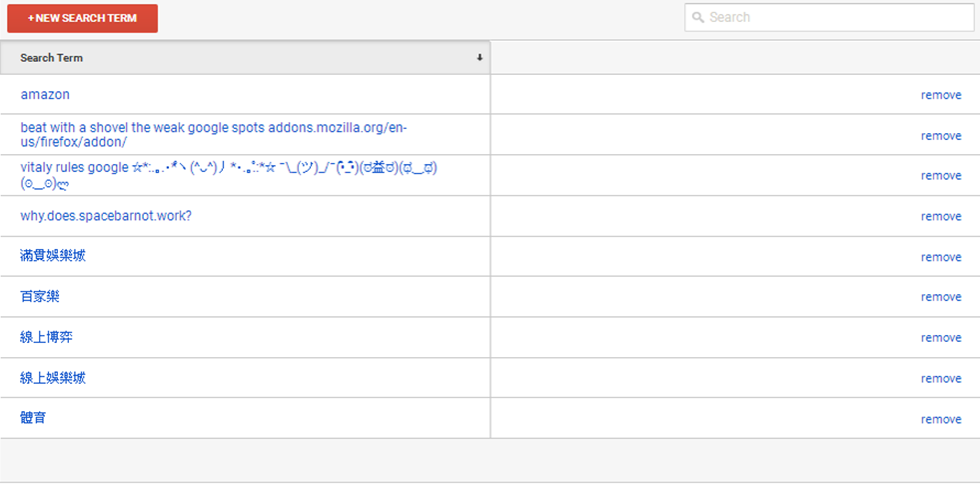Open the 體育 search term
The height and width of the screenshot is (484, 980).
tap(33, 418)
